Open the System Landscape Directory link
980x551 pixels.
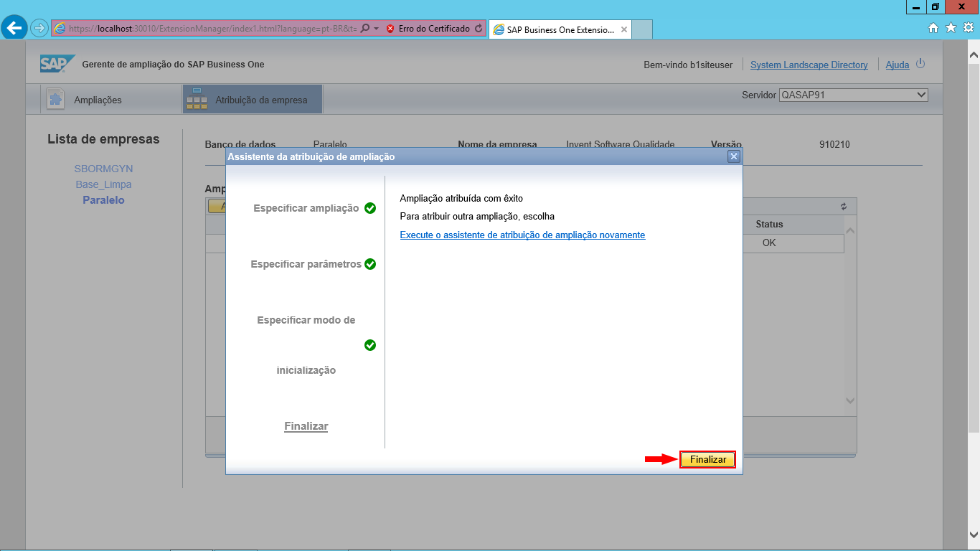[x=809, y=65]
